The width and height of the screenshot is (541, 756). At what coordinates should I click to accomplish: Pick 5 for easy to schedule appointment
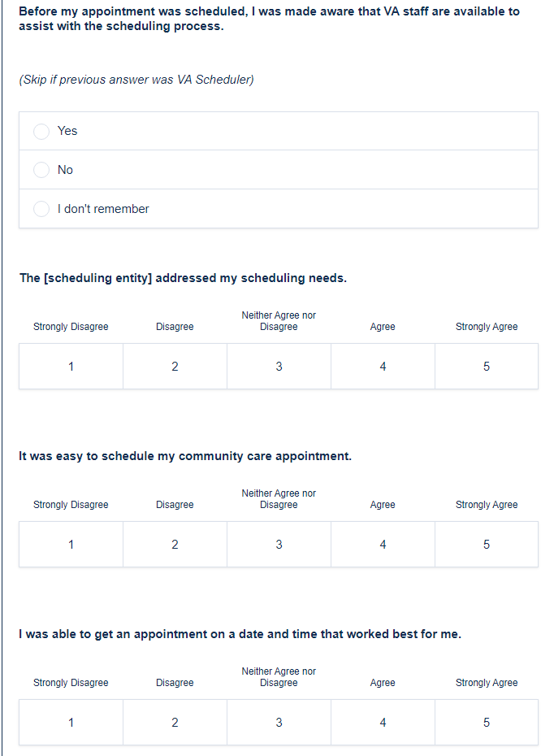click(487, 545)
